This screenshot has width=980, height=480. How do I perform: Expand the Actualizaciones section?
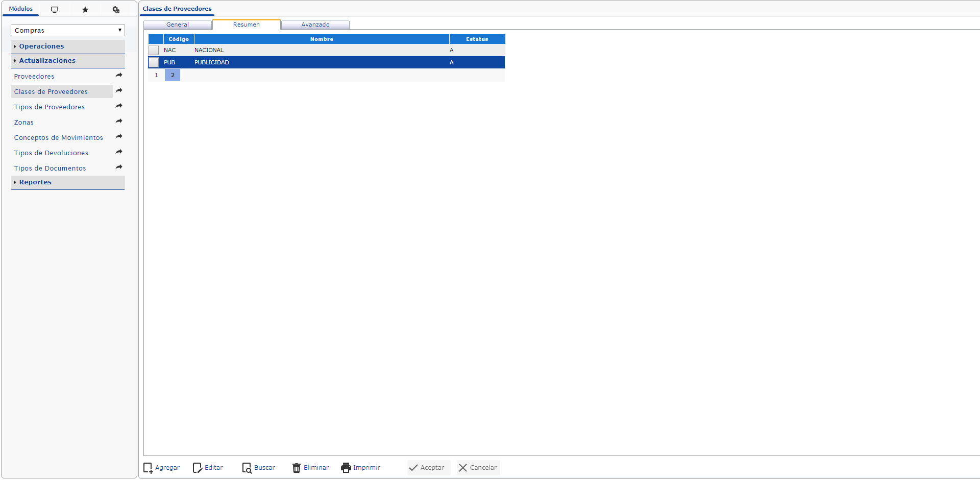[68, 61]
